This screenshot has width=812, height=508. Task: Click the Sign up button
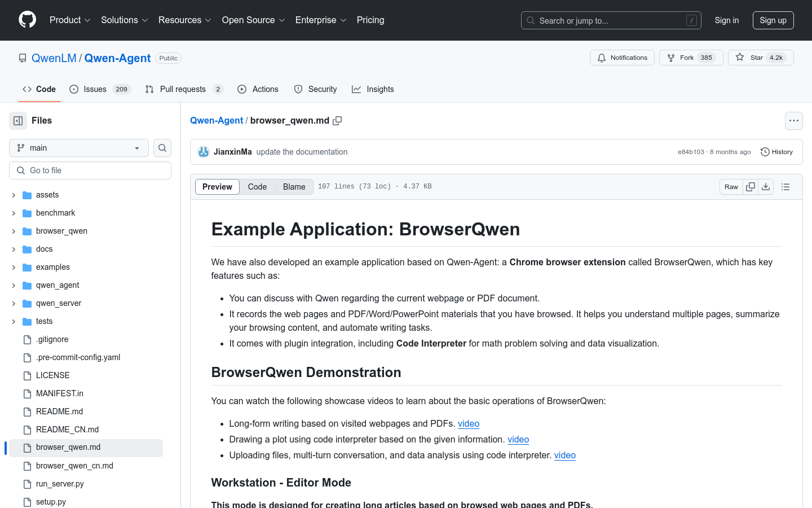(773, 20)
